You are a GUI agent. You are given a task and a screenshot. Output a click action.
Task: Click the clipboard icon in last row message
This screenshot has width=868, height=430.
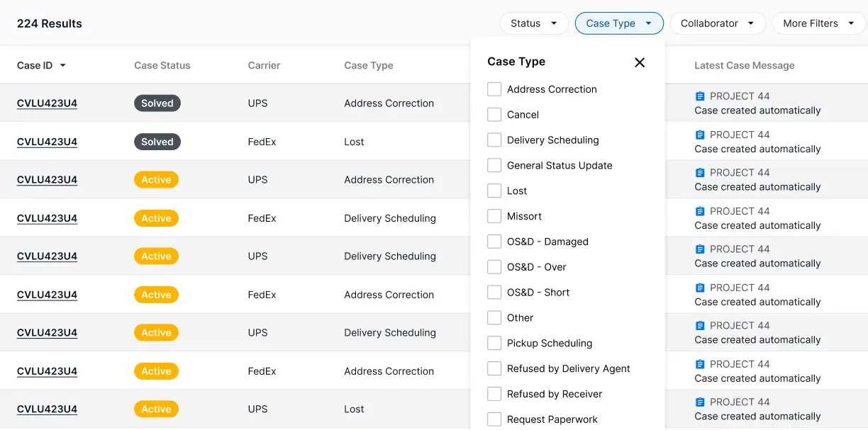pyautogui.click(x=700, y=402)
